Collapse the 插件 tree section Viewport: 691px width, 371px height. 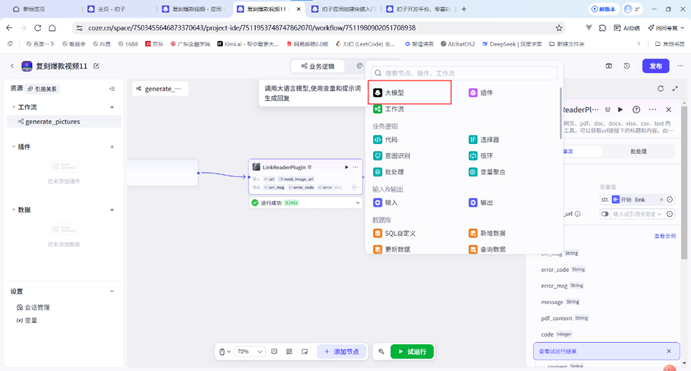click(x=13, y=147)
